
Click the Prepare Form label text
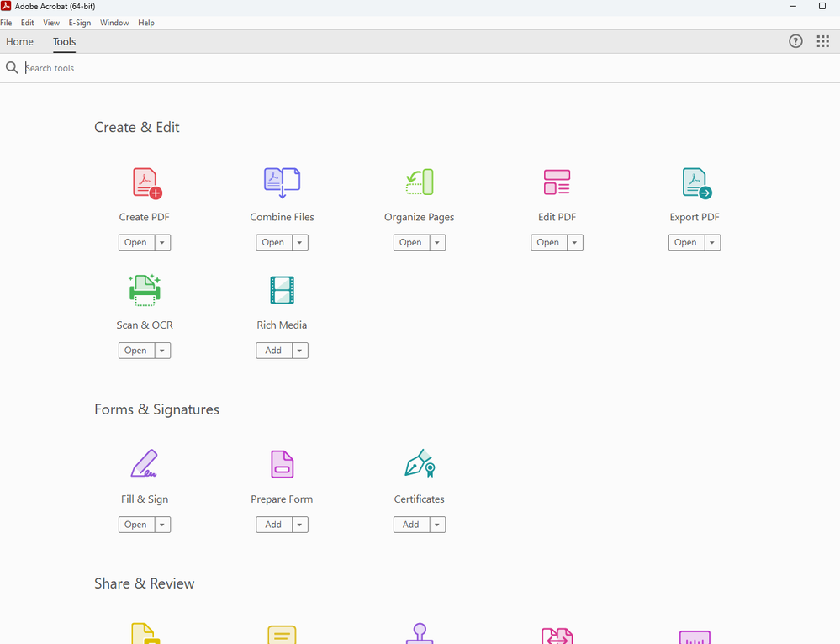[282, 499]
